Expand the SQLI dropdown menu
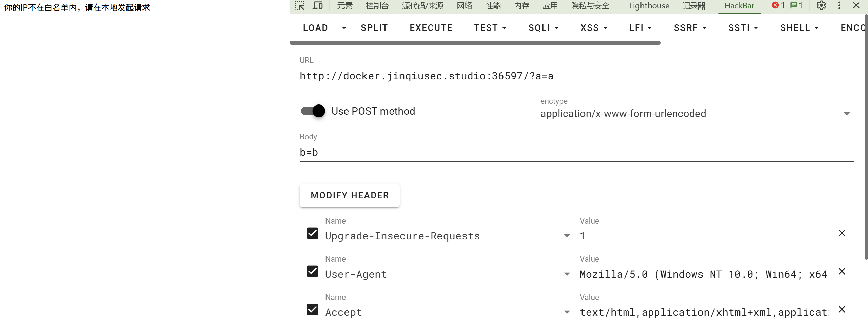 coord(543,28)
